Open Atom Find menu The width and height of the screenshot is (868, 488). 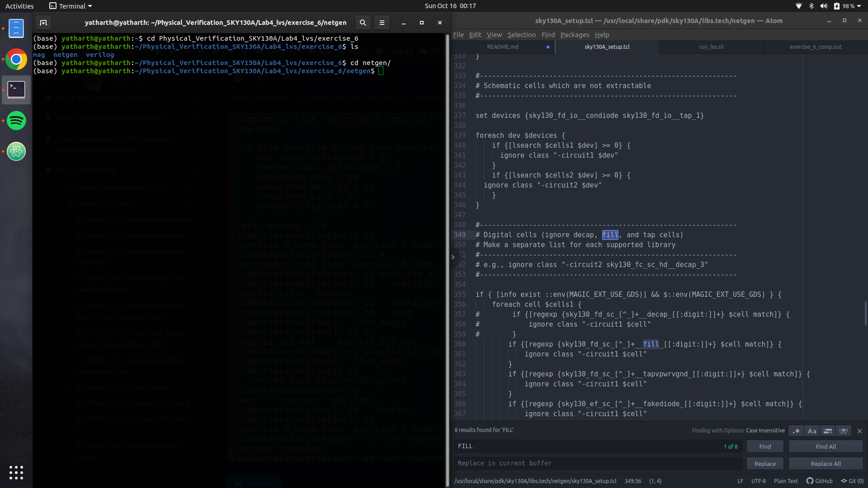point(548,35)
